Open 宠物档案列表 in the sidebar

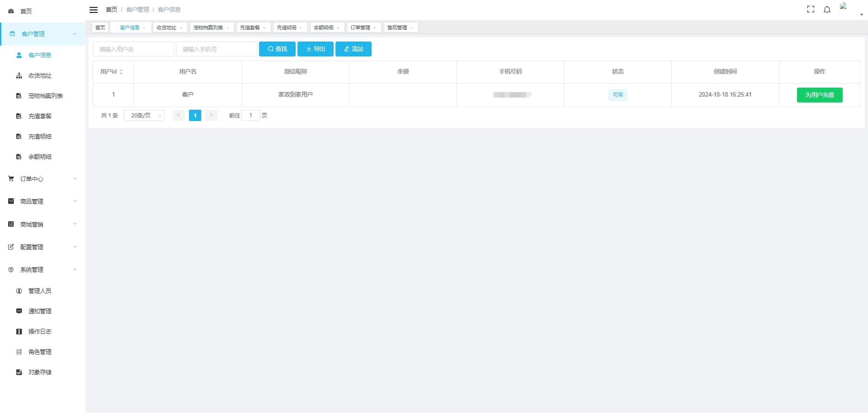coord(43,96)
